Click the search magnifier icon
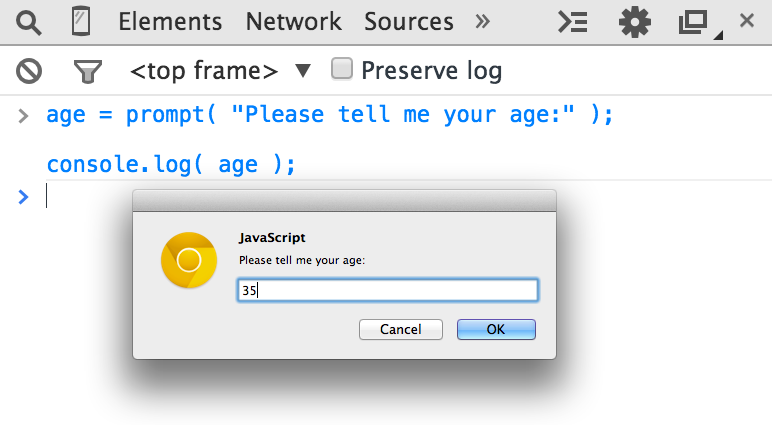 click(x=29, y=21)
